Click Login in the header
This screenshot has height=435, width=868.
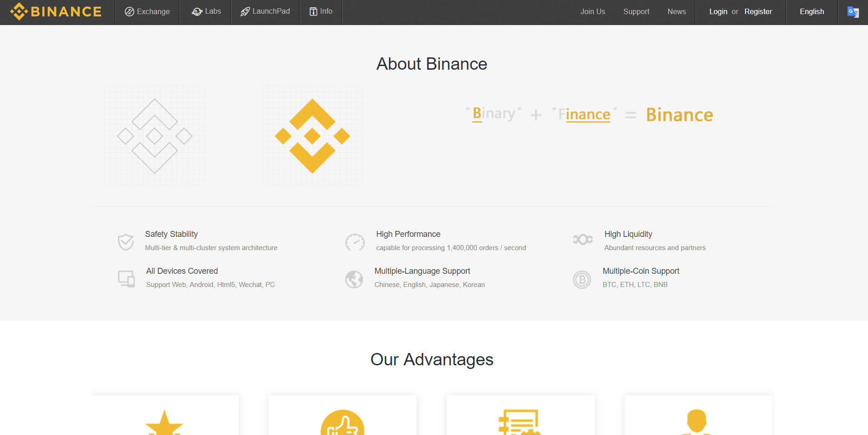718,11
